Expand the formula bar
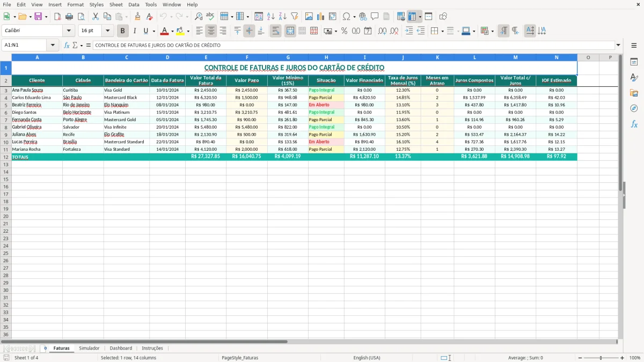Screen dimensions: 644x362 (x=618, y=45)
